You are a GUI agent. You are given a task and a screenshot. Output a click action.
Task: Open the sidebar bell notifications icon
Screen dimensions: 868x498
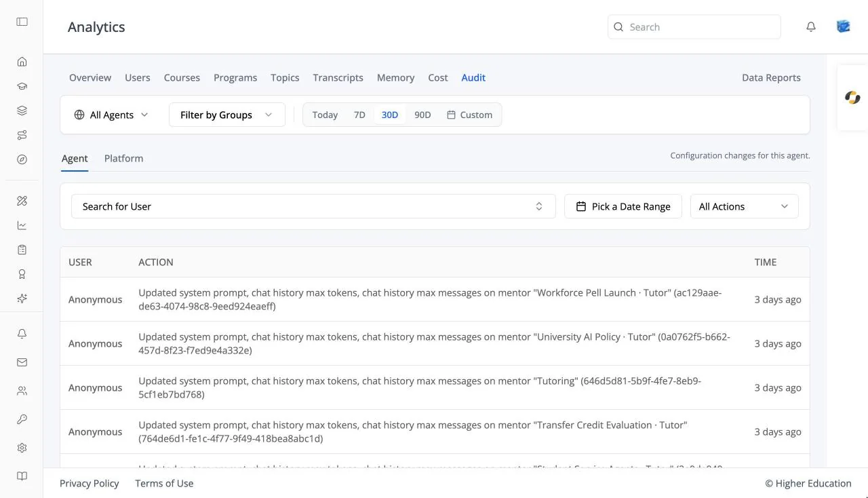[x=22, y=334]
